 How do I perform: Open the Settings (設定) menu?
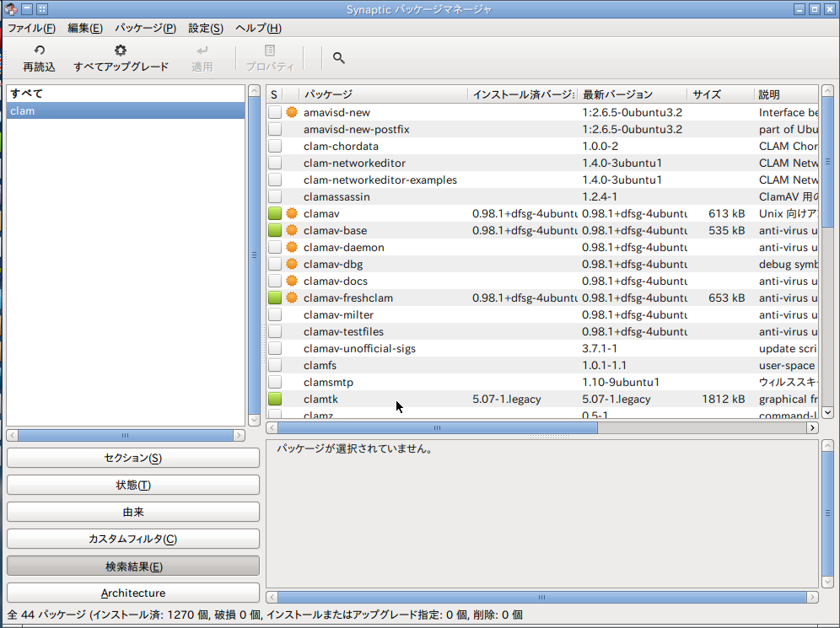[x=206, y=28]
